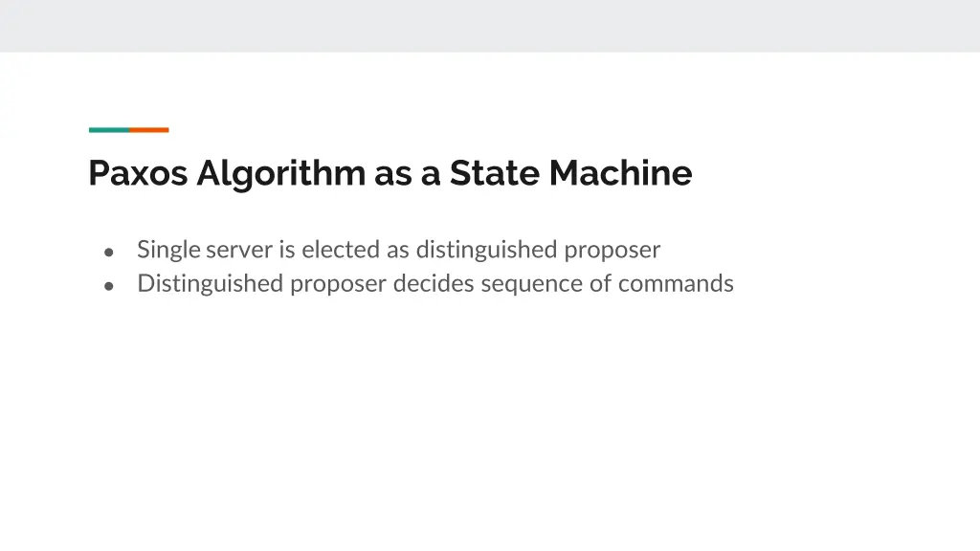Click the slide title "Paxos Algorithm as a State Machine"

pyautogui.click(x=390, y=173)
